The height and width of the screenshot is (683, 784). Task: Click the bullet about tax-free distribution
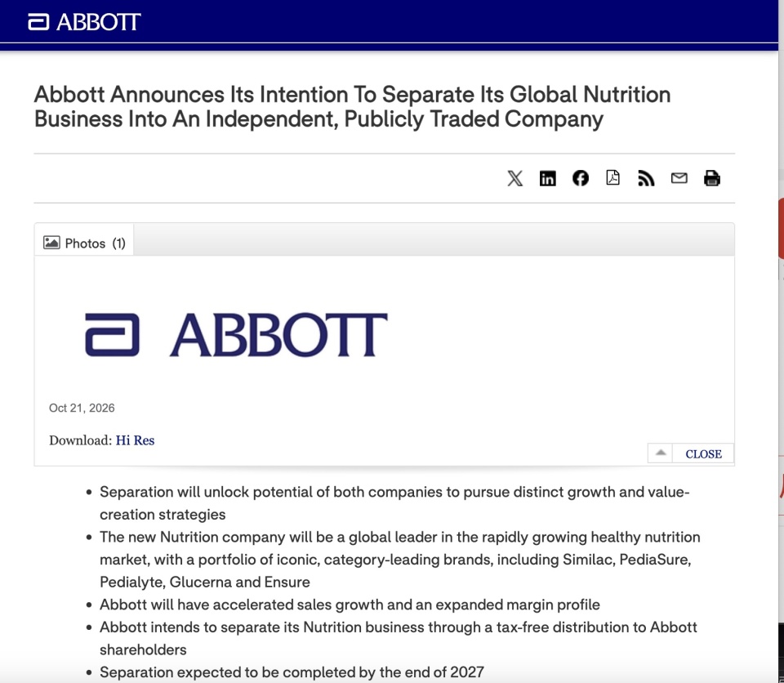pyautogui.click(x=398, y=638)
